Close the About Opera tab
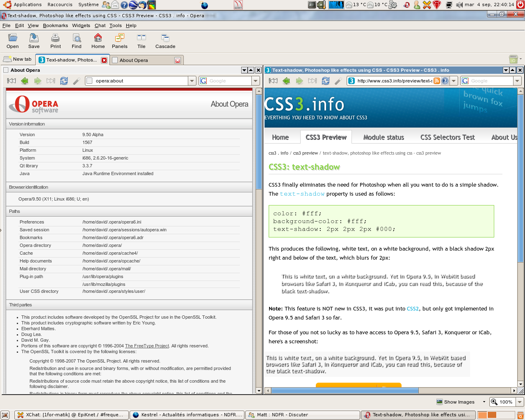Image resolution: width=525 pixels, height=420 pixels. point(178,60)
